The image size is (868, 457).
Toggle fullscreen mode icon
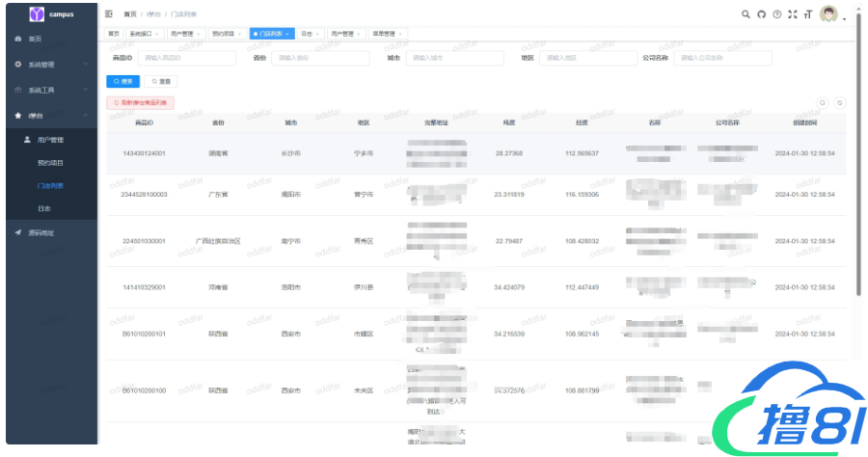[792, 14]
